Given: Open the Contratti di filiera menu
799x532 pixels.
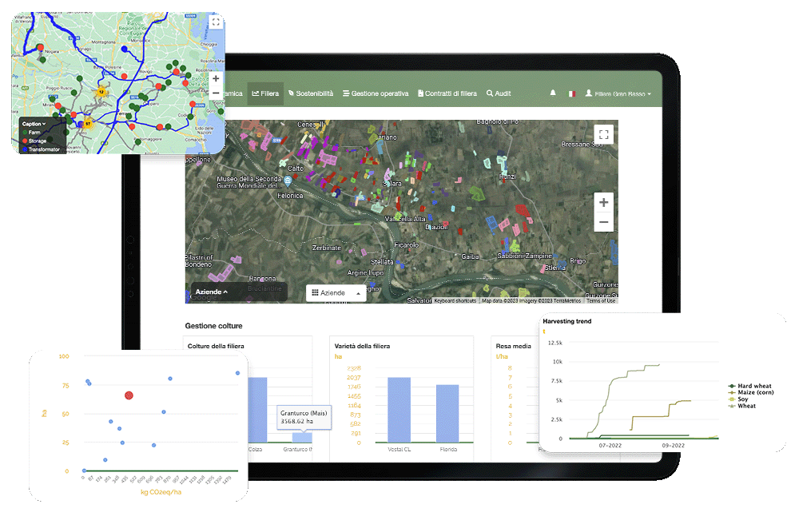Looking at the screenshot, I should [445, 93].
